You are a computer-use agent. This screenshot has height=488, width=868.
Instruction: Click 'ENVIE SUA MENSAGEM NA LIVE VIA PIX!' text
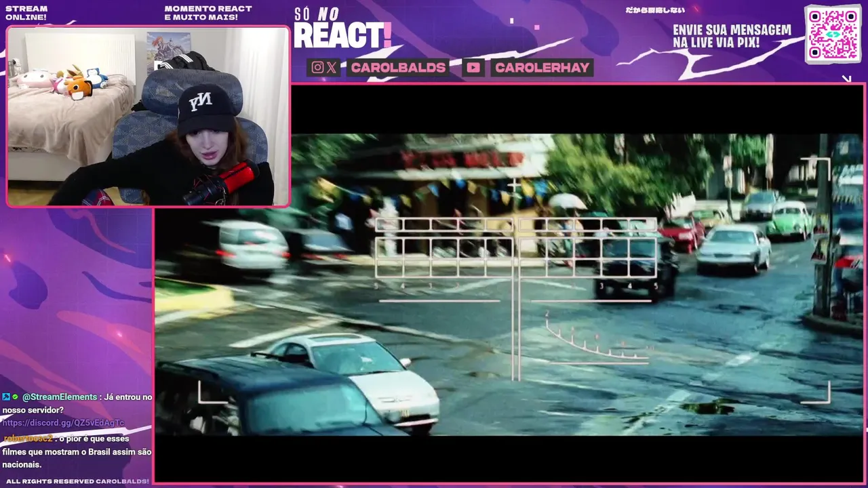tap(732, 37)
